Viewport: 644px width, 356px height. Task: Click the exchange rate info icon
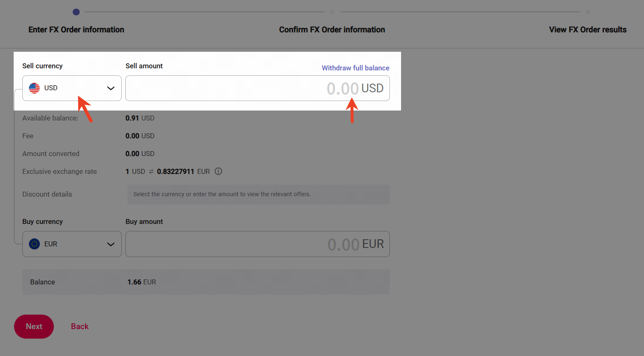[219, 171]
